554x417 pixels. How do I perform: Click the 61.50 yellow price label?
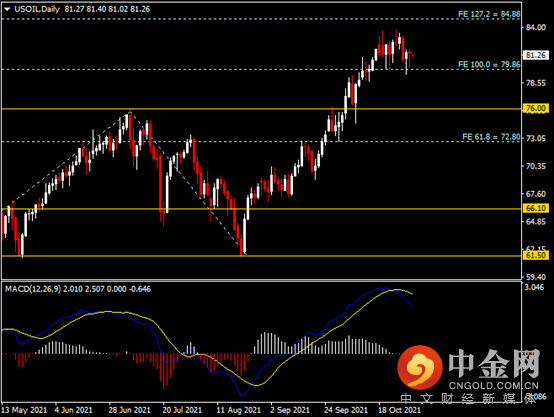[536, 255]
